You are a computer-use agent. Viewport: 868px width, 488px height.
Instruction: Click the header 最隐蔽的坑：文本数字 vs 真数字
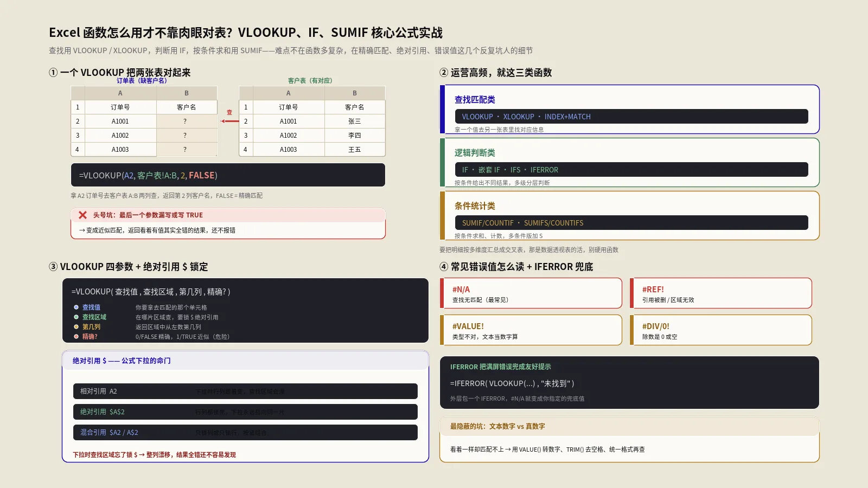497,427
